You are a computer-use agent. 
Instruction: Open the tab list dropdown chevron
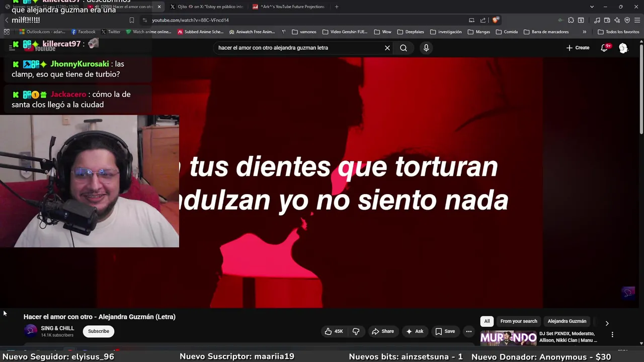tap(592, 7)
